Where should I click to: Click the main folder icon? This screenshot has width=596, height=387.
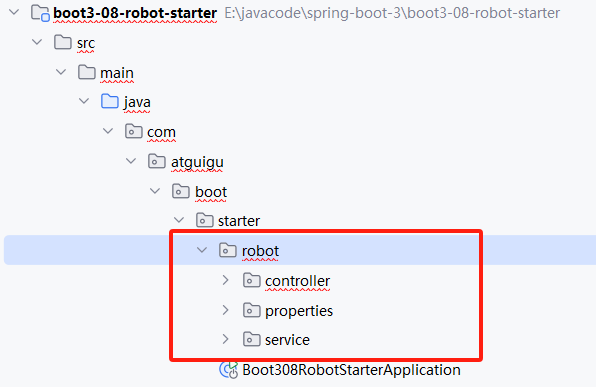(x=87, y=72)
